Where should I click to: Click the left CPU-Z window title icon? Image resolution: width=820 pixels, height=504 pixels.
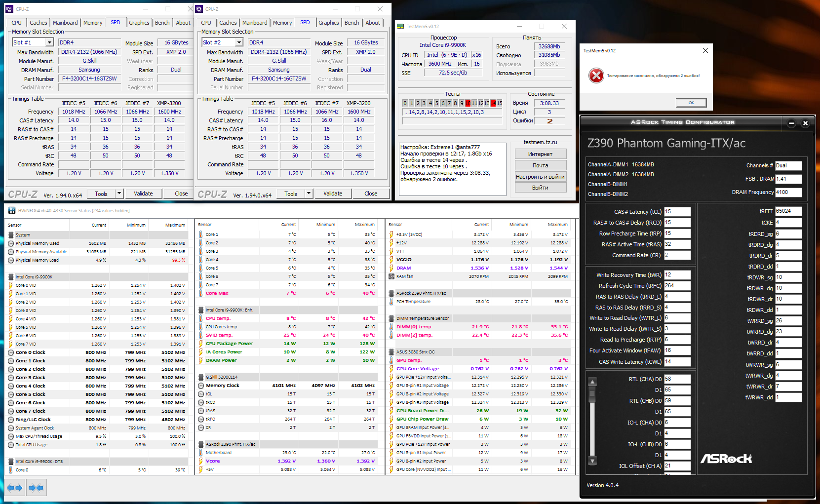(9, 9)
